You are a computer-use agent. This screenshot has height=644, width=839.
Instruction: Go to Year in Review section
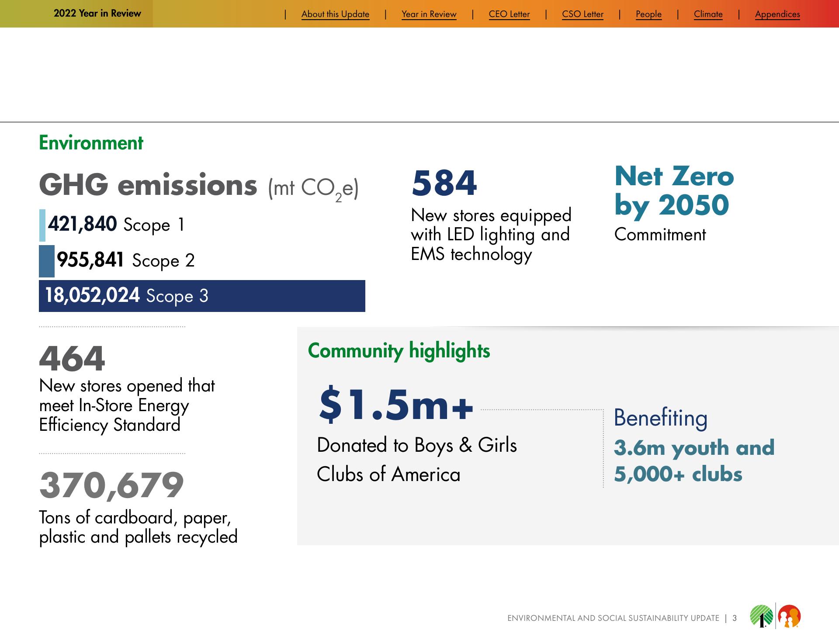click(x=429, y=14)
